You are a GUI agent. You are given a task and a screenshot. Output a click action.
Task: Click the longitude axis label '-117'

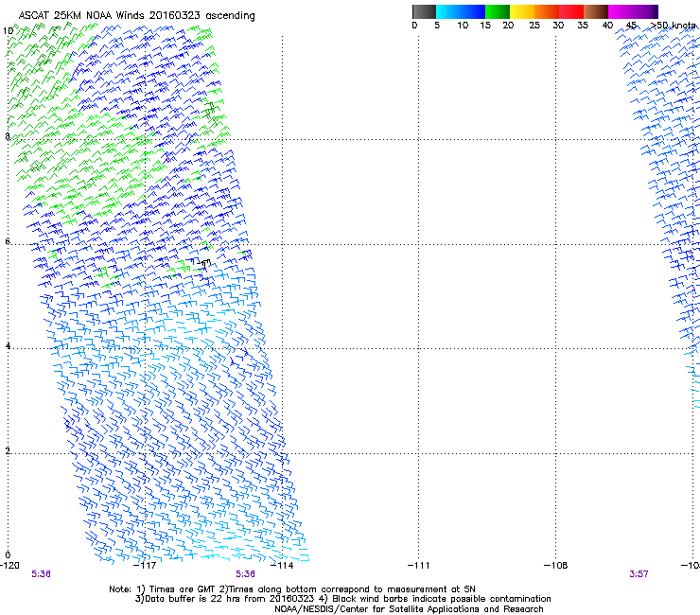pyautogui.click(x=146, y=566)
